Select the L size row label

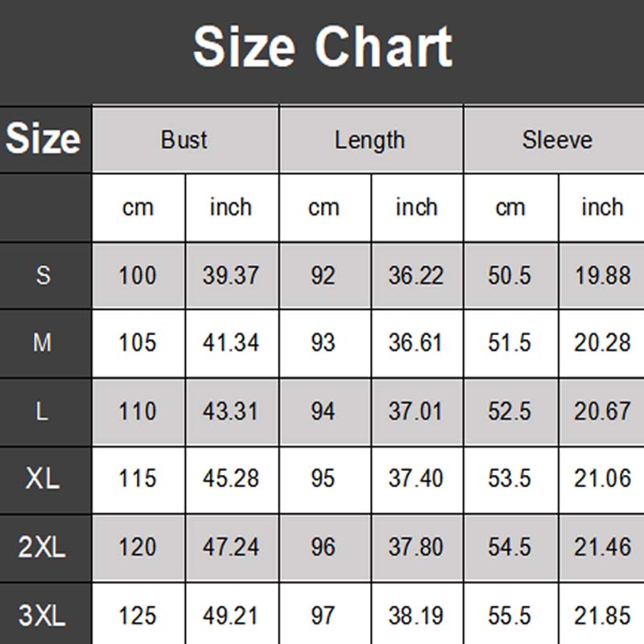pos(43,411)
